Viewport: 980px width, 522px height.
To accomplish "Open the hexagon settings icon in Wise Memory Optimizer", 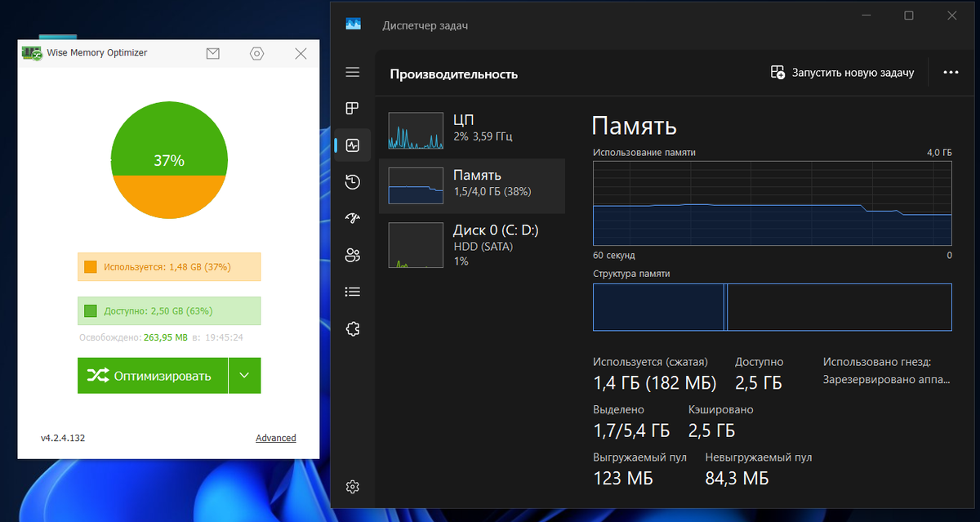I will [256, 54].
